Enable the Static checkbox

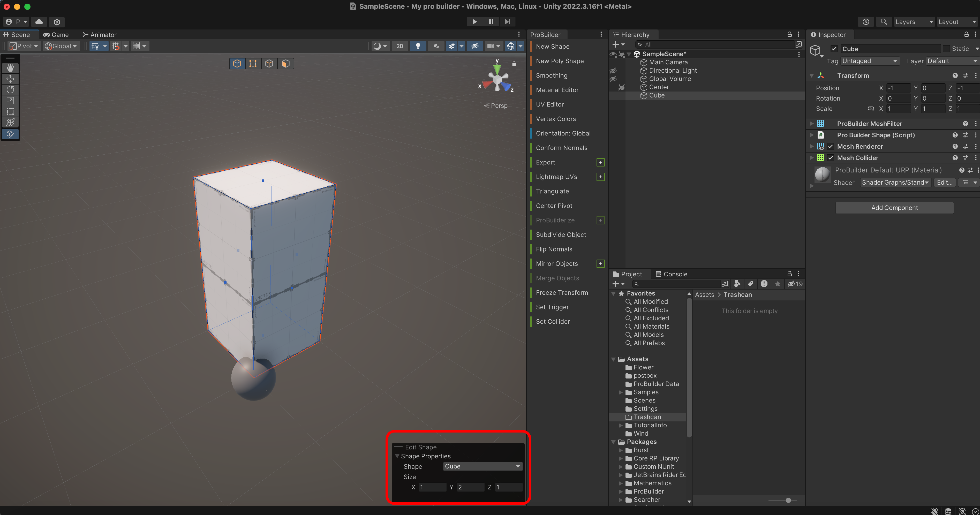point(946,49)
